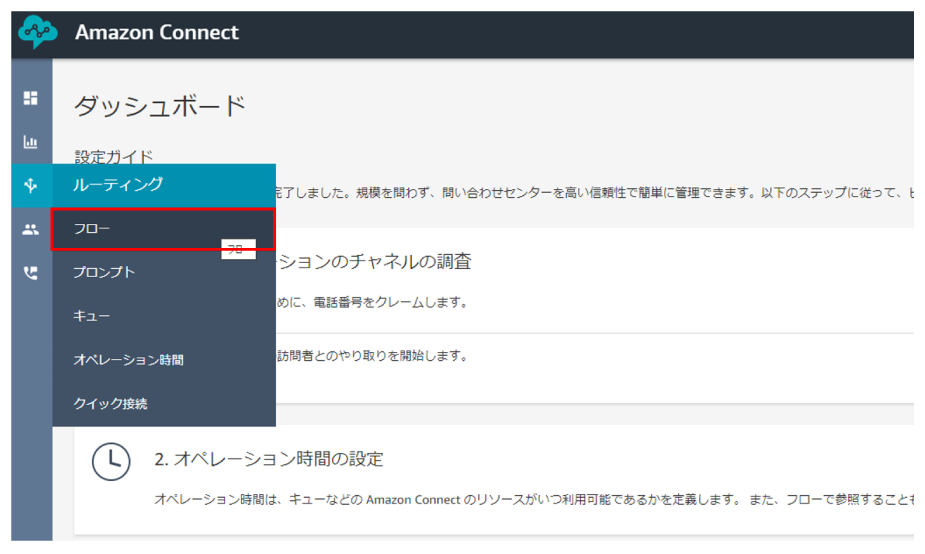Open the dashboard grid icon in sidebar

[x=31, y=98]
